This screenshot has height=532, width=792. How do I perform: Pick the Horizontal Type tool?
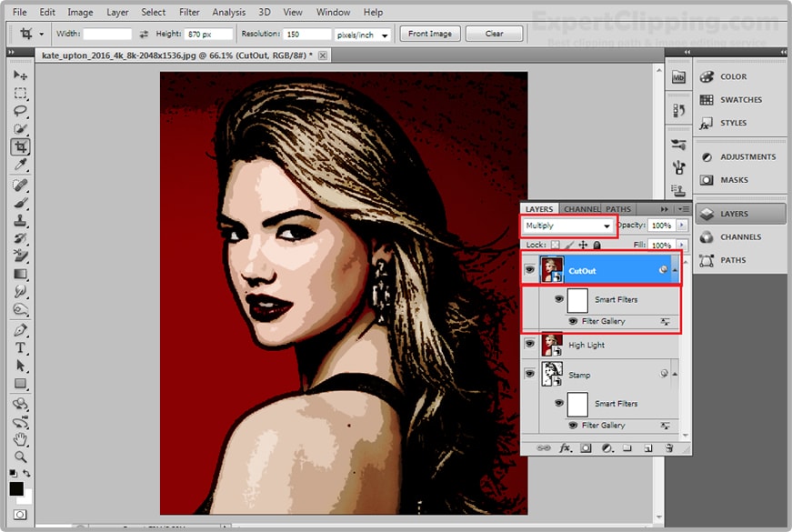(20, 347)
